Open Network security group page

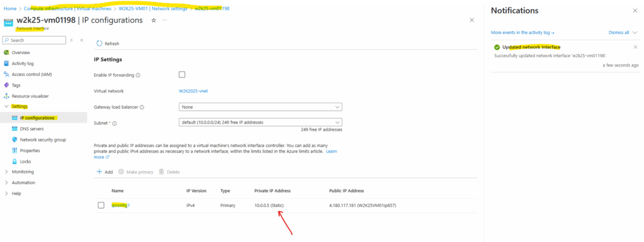click(43, 140)
